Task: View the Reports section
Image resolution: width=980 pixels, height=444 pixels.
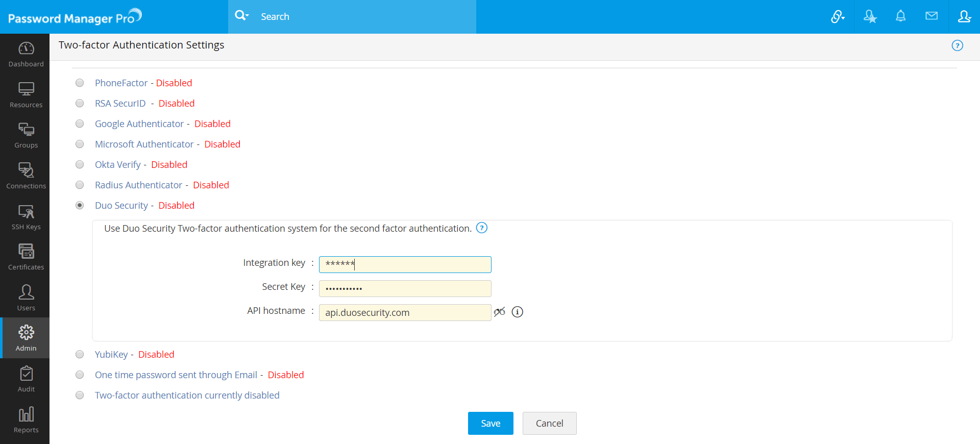Action: click(26, 420)
